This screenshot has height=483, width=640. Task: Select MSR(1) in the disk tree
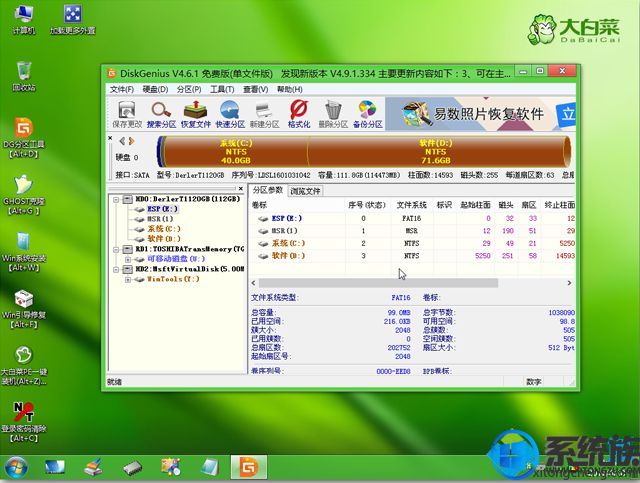point(160,219)
